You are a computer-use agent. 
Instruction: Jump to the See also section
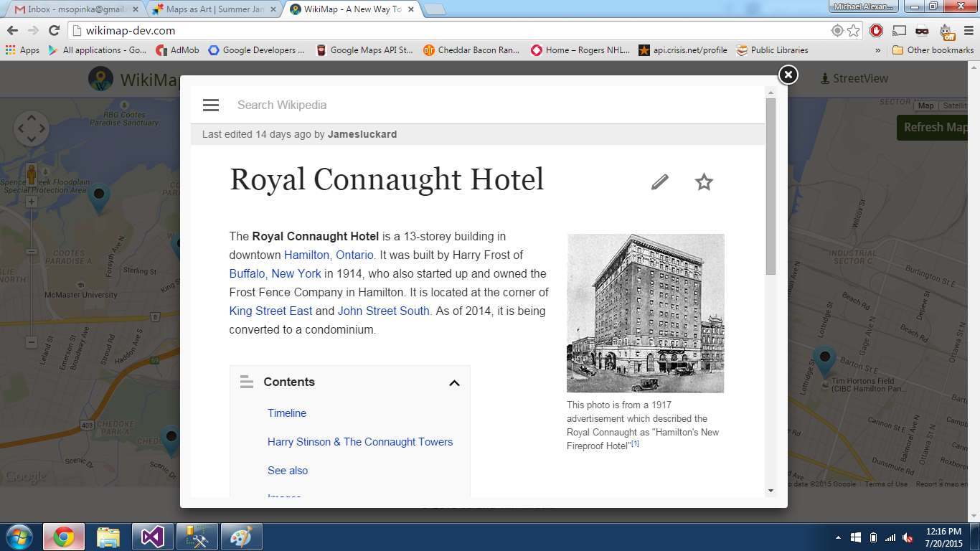(x=288, y=471)
